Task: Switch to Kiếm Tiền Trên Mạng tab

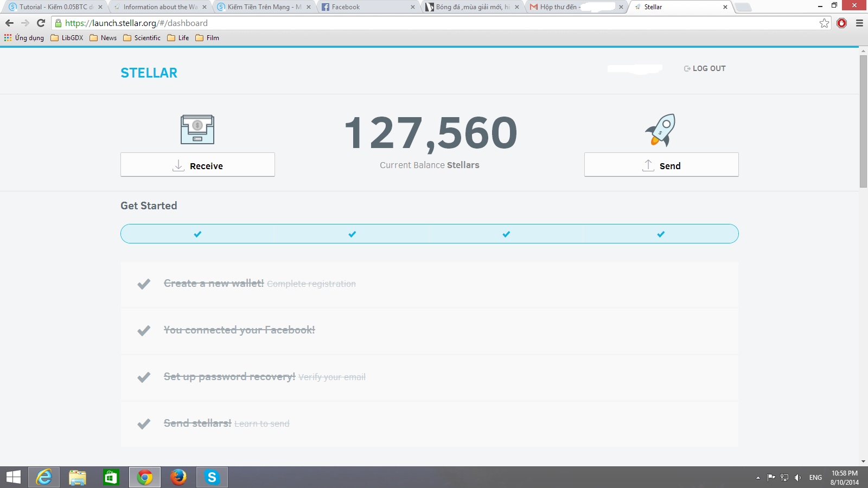Action: [264, 7]
